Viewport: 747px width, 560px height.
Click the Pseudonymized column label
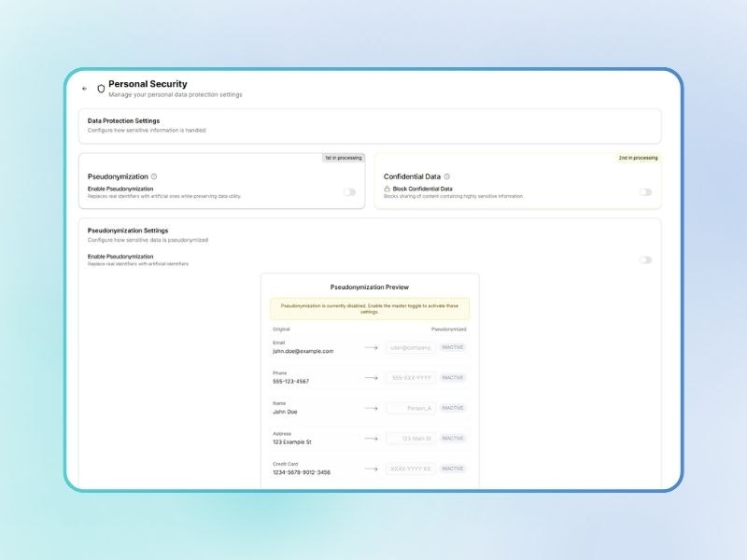(449, 329)
